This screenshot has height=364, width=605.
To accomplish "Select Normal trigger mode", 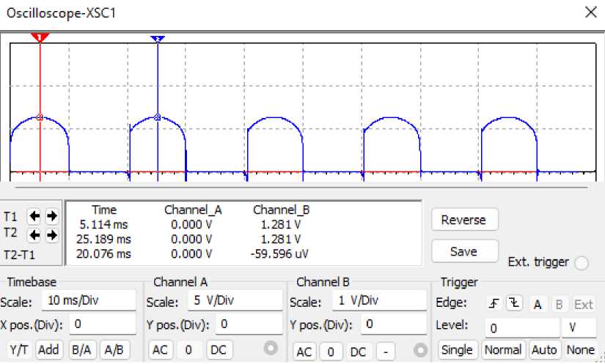I will 503,349.
